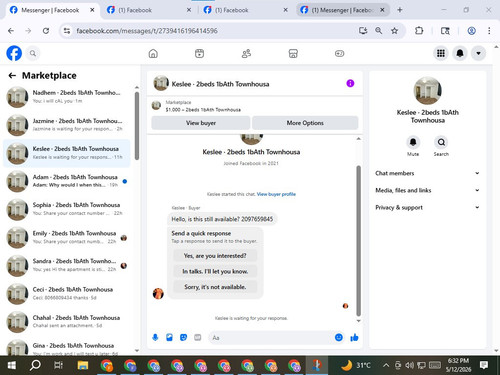Viewport: 500px width, 375px height.
Task: Send quick reply 'In talks. I'll let you know.'
Action: click(x=215, y=271)
